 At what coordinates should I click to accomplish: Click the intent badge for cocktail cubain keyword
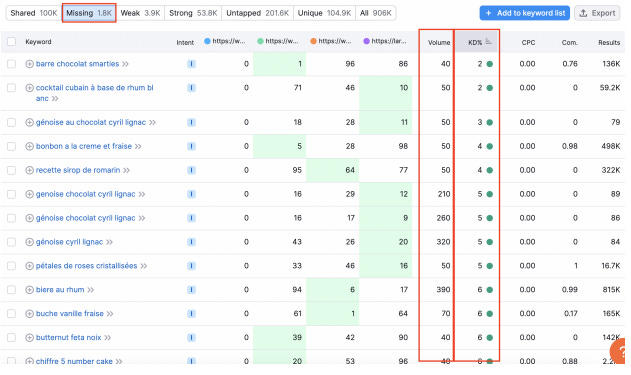192,88
